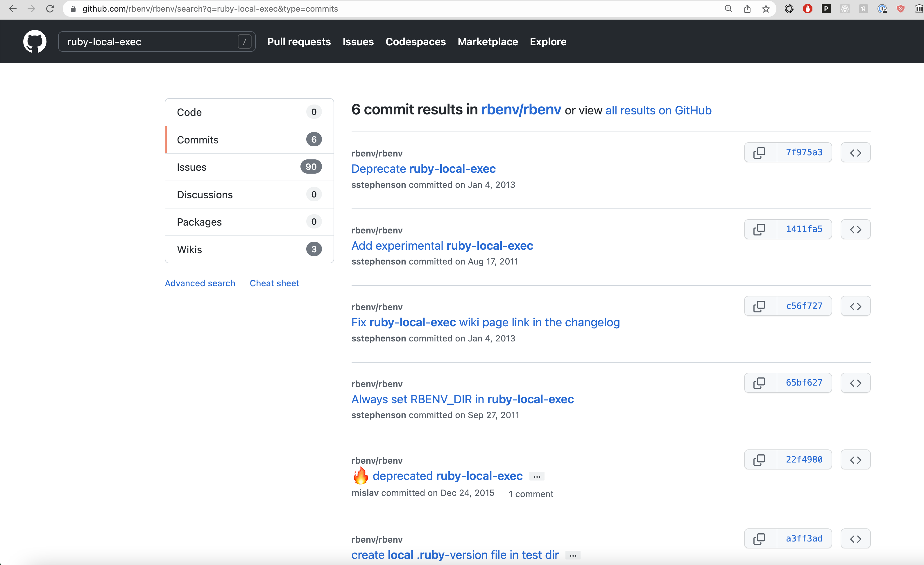This screenshot has height=565, width=924.
Task: Browse repository at commit 22f4980
Action: click(x=855, y=460)
